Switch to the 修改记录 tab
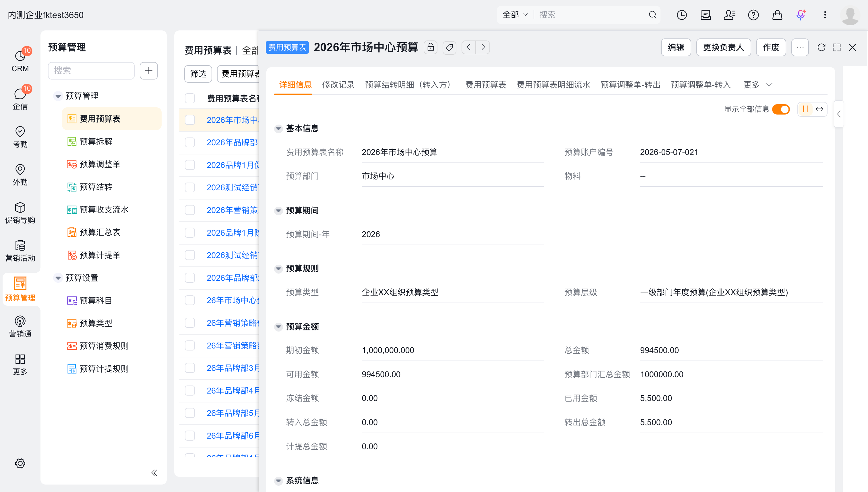868x492 pixels. [x=338, y=84]
